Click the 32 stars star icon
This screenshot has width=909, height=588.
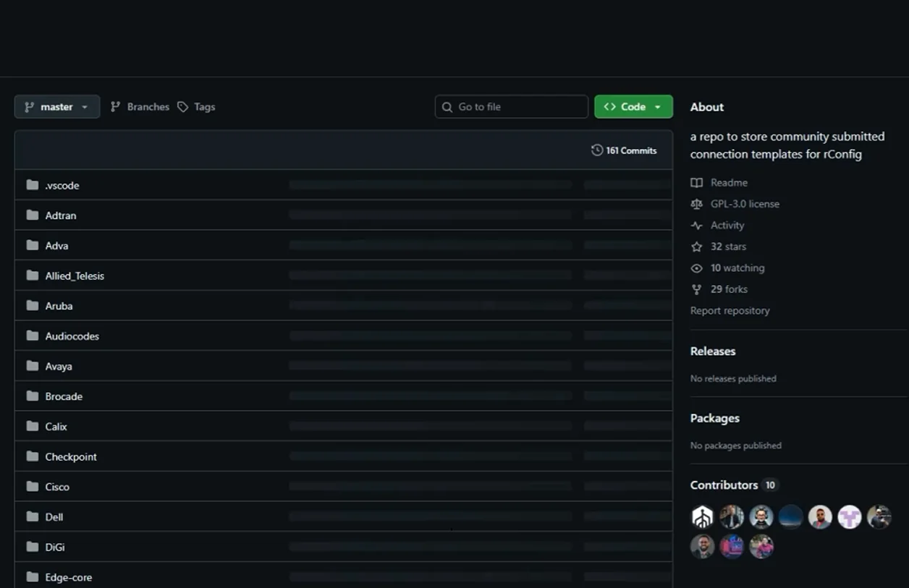pos(696,247)
